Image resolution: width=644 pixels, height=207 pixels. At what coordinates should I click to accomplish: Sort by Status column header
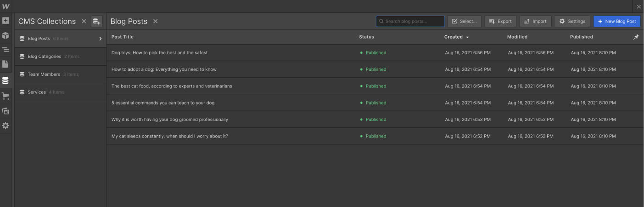tap(366, 37)
